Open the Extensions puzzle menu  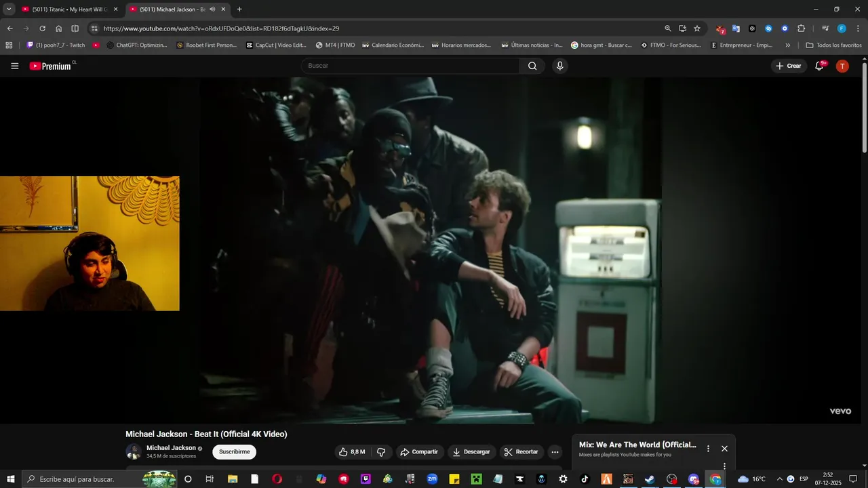click(801, 28)
